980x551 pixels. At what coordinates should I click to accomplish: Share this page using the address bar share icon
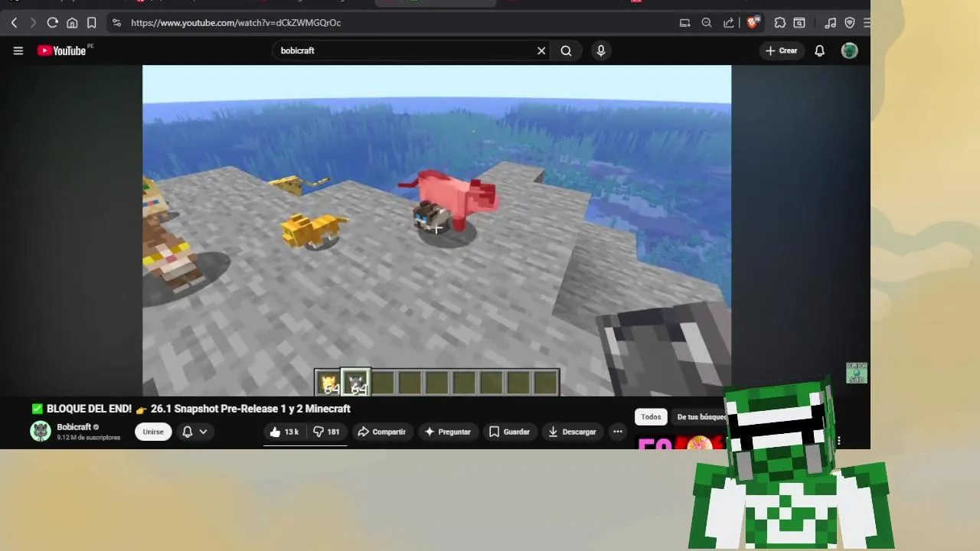click(728, 23)
